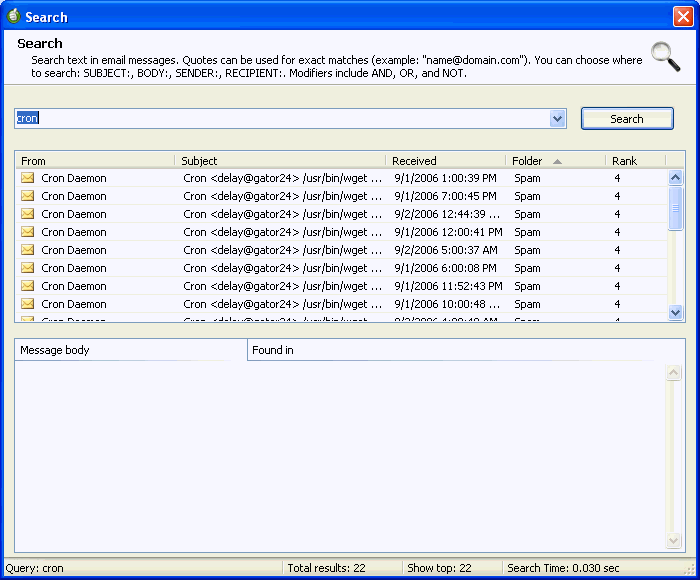Click the envelope icon of the 12:00:41 PM message

28,232
